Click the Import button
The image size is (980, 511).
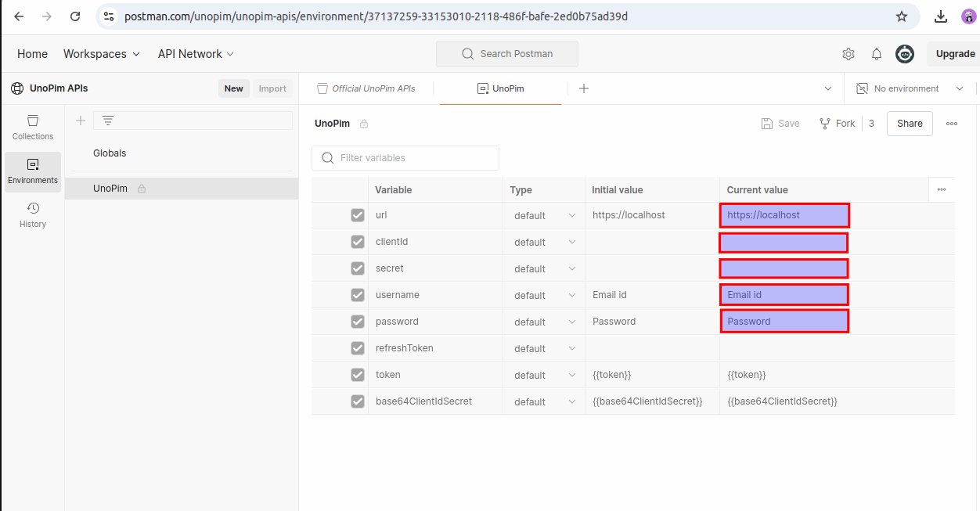pyautogui.click(x=272, y=88)
